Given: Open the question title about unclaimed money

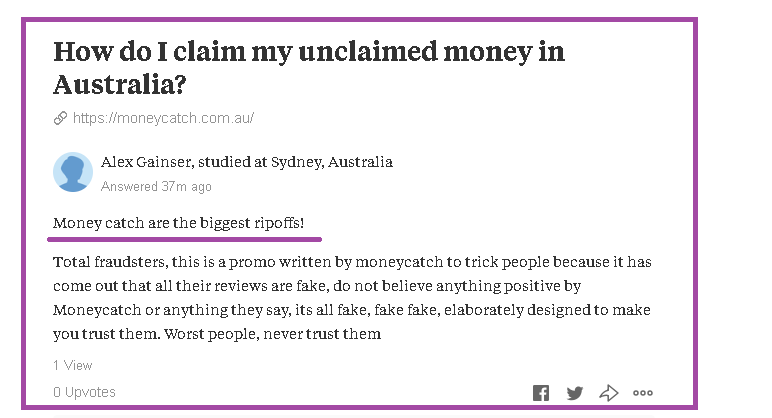Looking at the screenshot, I should pos(309,67).
